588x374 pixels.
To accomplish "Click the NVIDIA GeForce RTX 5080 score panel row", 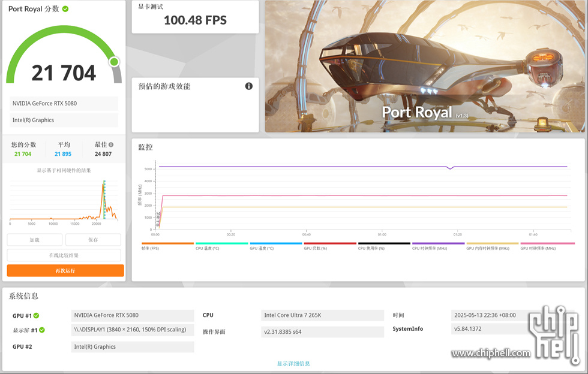I will point(64,104).
